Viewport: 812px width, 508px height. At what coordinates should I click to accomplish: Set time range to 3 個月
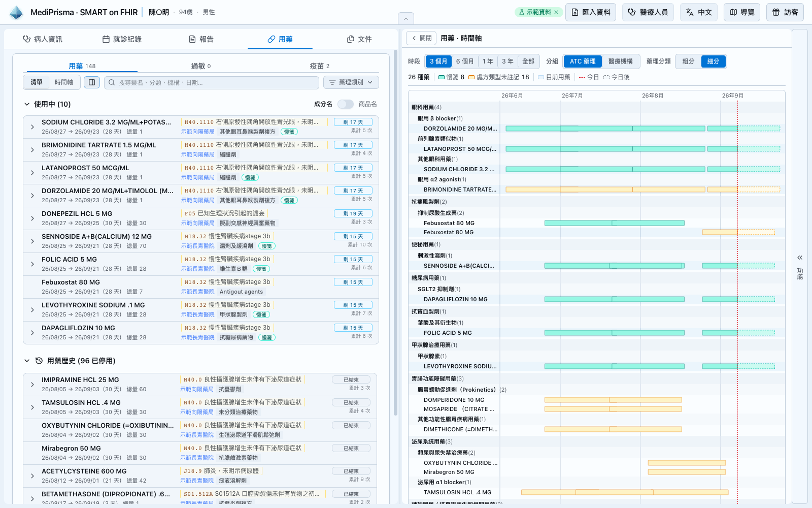pyautogui.click(x=438, y=61)
